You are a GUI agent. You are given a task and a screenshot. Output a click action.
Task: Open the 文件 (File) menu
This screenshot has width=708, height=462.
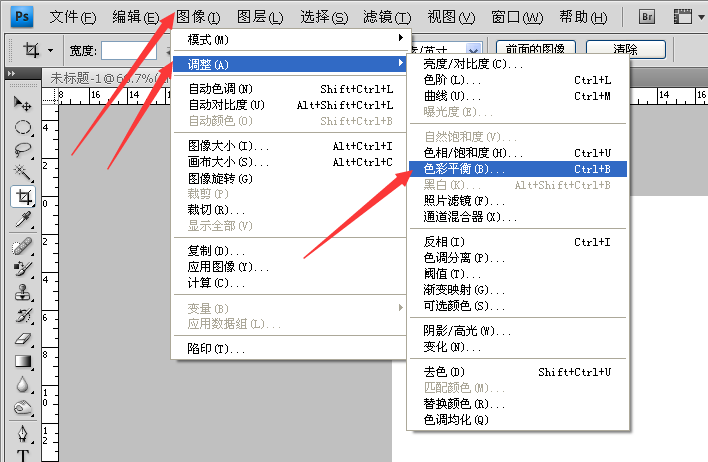point(73,17)
